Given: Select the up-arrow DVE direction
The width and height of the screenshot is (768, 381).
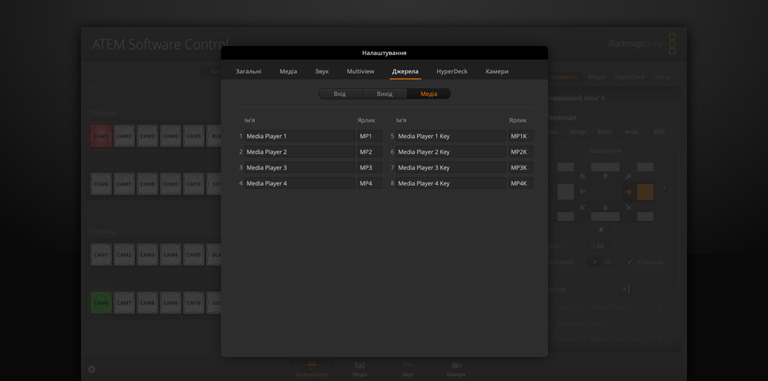Looking at the screenshot, I should pyautogui.click(x=605, y=176).
